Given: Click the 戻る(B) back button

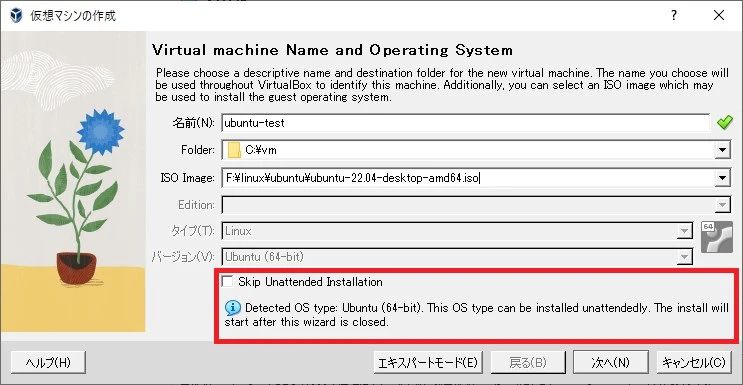Looking at the screenshot, I should (x=527, y=363).
